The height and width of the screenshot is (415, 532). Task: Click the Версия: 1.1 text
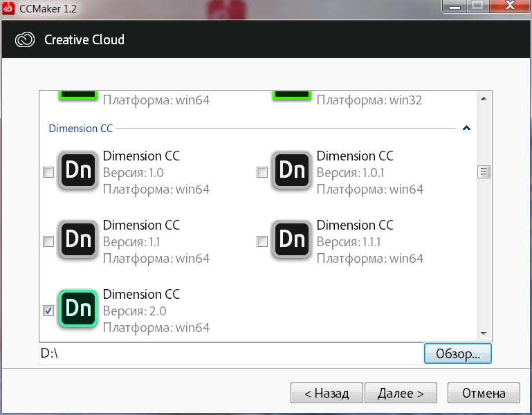[131, 242]
